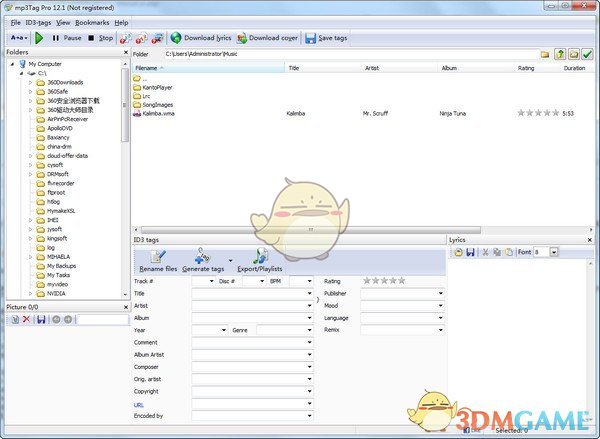The height and width of the screenshot is (439, 600).
Task: Click the folder bookmark icon near the path field
Action: [x=574, y=54]
